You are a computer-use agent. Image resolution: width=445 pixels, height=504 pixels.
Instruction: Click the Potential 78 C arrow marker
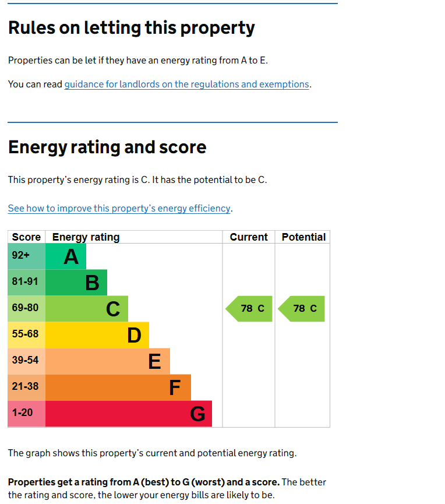pos(302,309)
